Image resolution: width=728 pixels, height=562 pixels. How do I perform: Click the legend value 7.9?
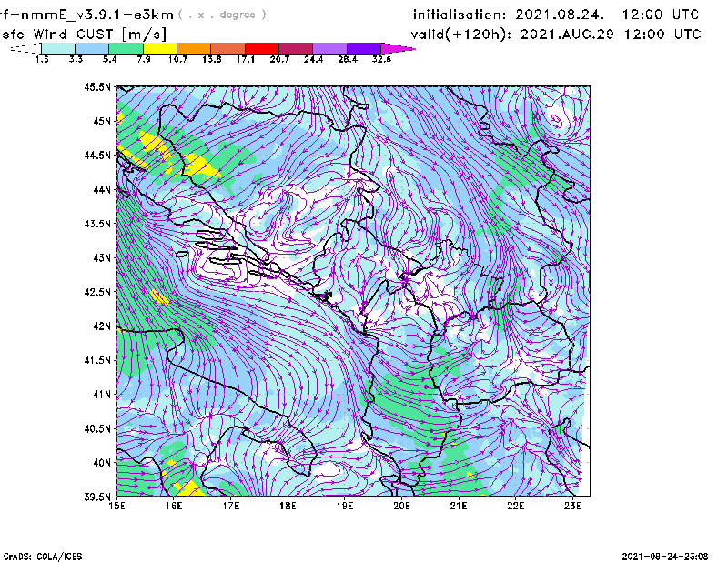(x=144, y=59)
